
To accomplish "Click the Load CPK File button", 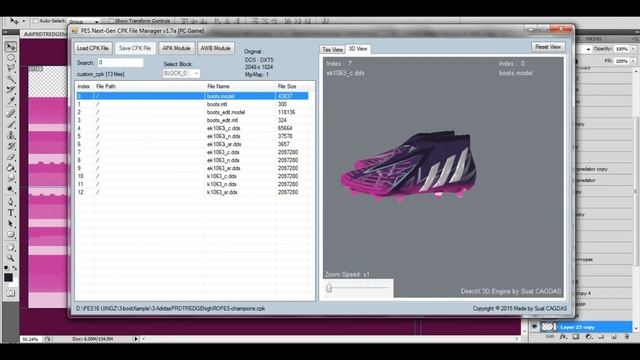I will point(93,48).
